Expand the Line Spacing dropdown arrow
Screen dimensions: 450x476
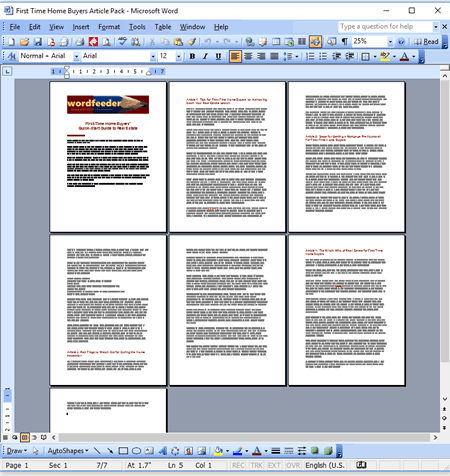coord(297,56)
